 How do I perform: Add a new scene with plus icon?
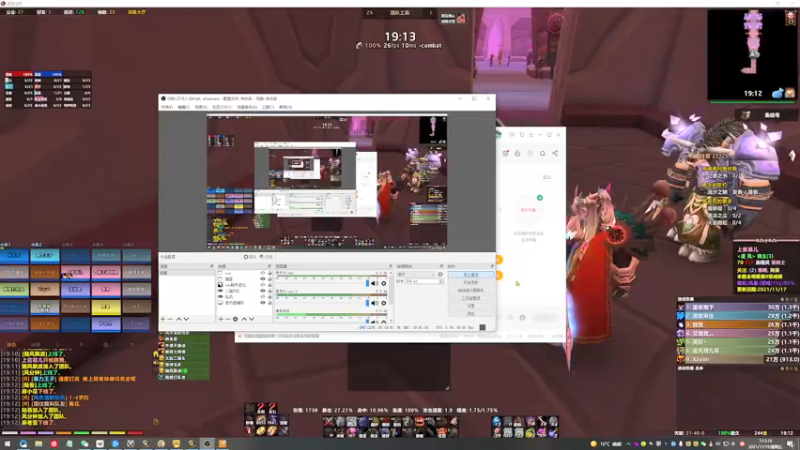coord(163,319)
